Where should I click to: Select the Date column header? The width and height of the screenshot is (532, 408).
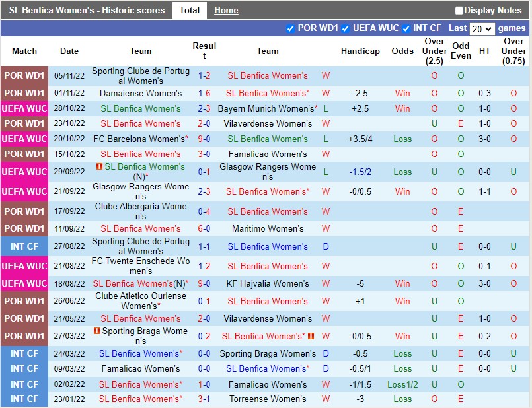point(69,51)
